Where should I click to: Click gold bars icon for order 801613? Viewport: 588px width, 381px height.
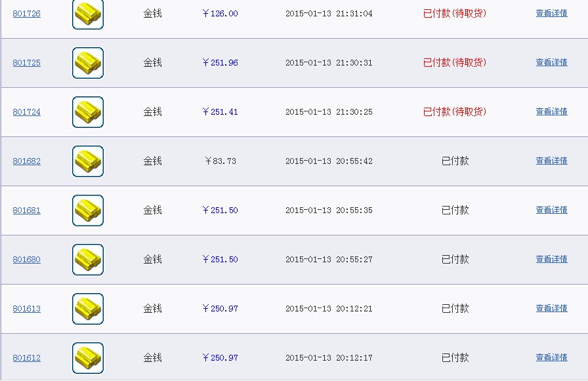point(88,309)
